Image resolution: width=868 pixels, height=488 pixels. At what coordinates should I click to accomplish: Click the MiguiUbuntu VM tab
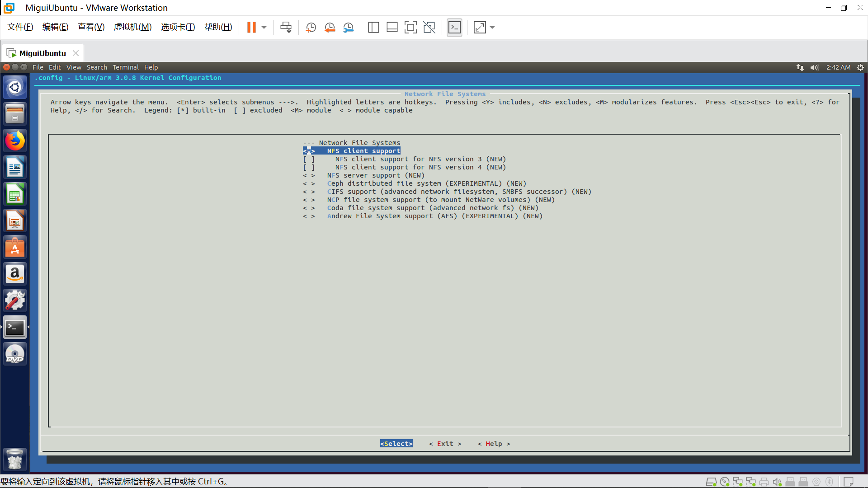pos(42,53)
